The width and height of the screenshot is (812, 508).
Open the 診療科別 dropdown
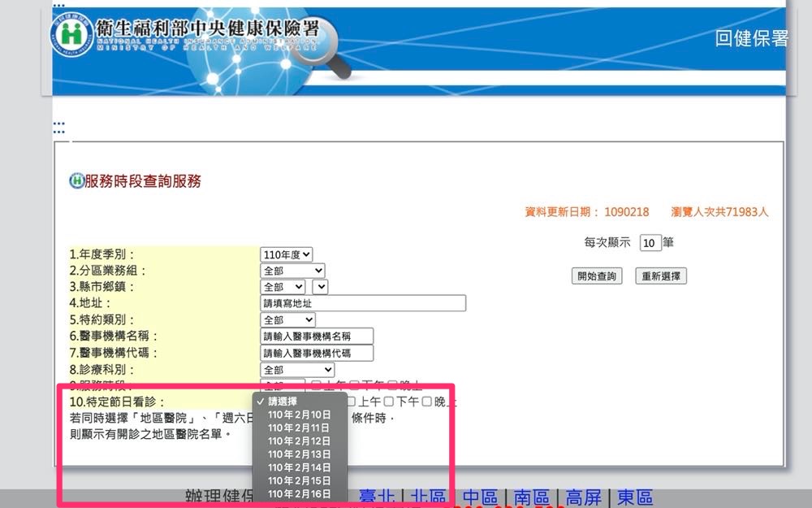click(x=297, y=370)
